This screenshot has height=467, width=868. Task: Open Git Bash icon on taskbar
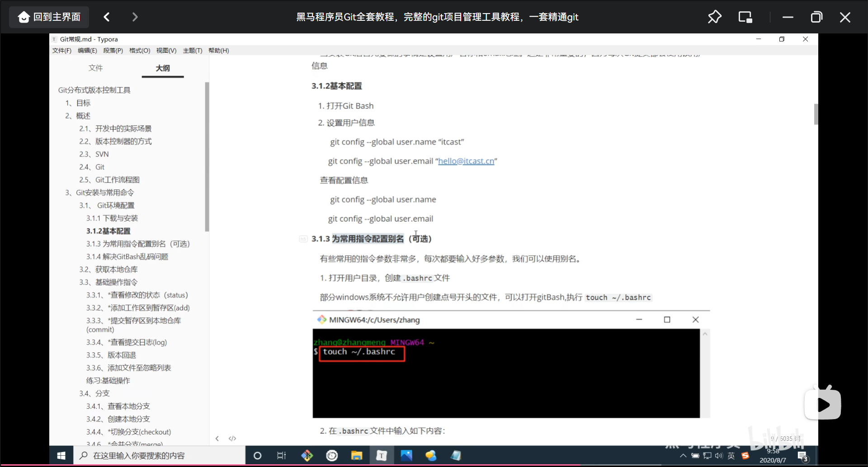pos(307,456)
